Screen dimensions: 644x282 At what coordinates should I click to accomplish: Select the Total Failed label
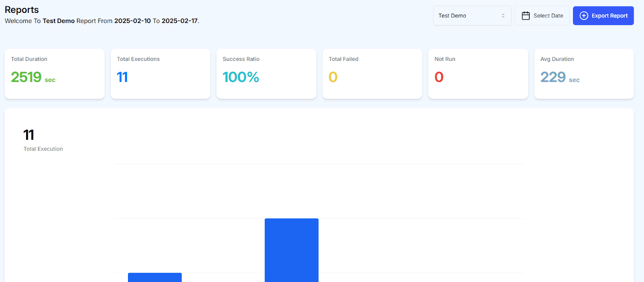[x=343, y=59]
